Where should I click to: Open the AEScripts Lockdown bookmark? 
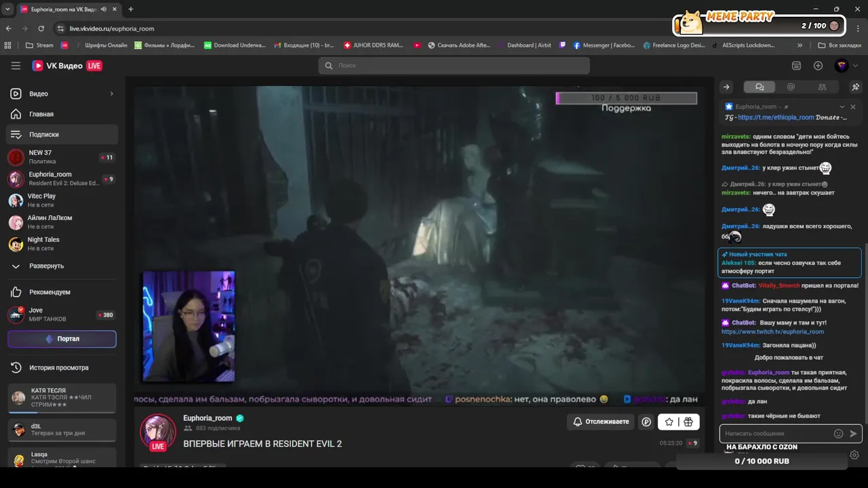[x=743, y=45]
